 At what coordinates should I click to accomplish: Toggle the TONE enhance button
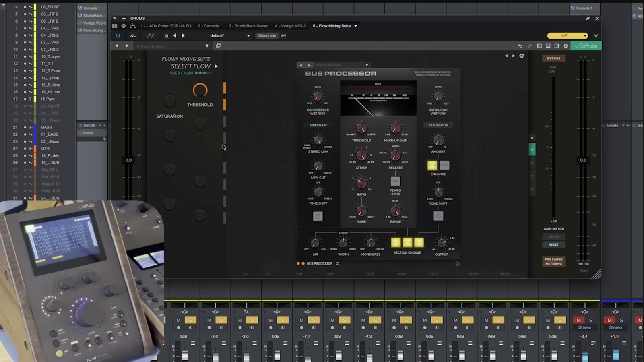(432, 165)
